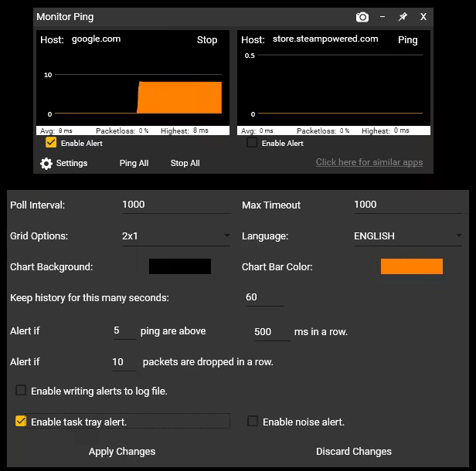Uncheck Enable task tray alert
Viewport: 476px width, 471px height.
click(x=21, y=422)
